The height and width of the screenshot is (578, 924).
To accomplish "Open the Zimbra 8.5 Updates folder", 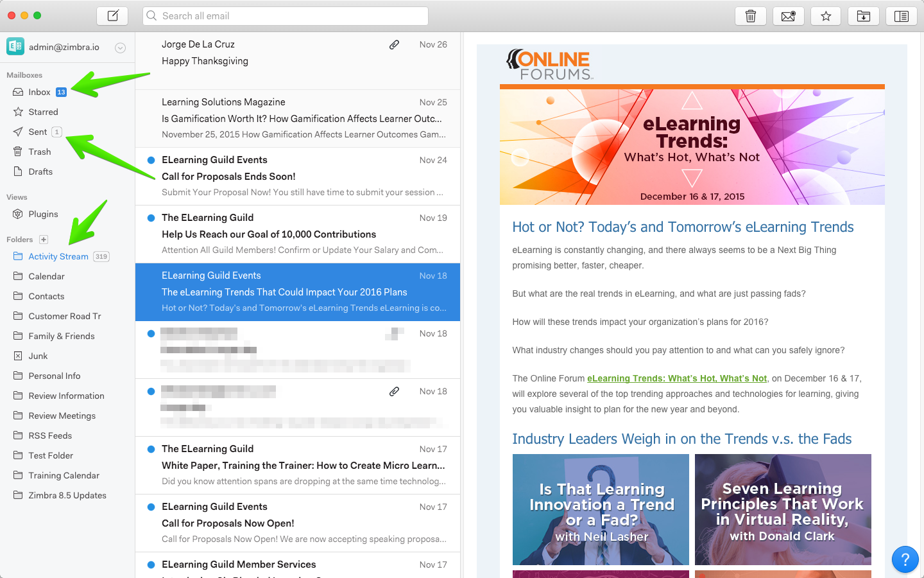I will pos(67,495).
